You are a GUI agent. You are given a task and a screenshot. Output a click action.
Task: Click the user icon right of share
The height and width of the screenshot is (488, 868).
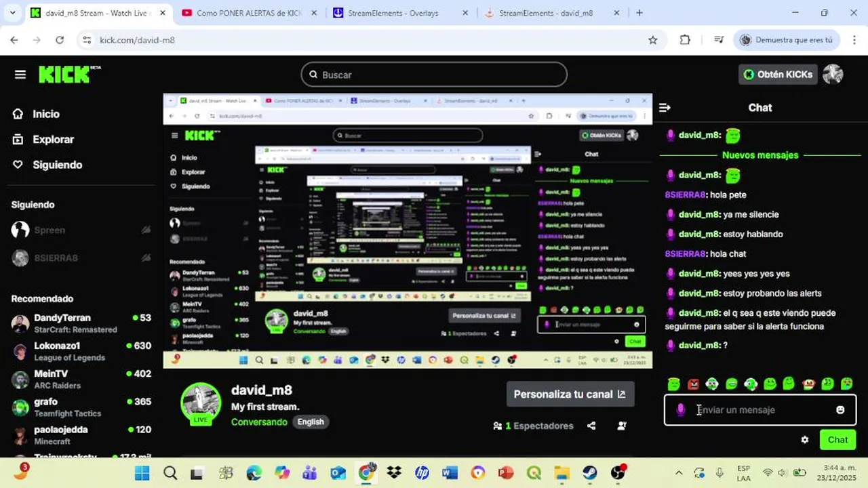[622, 426]
